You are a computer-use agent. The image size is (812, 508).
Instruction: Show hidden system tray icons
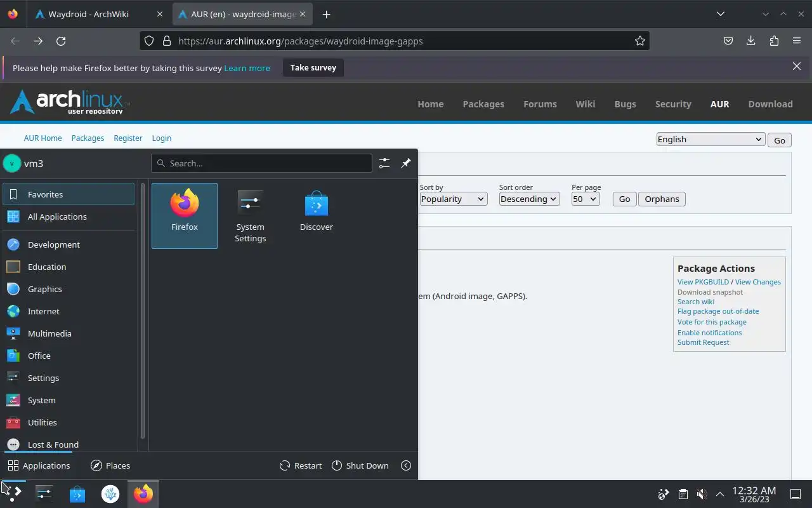pos(720,494)
